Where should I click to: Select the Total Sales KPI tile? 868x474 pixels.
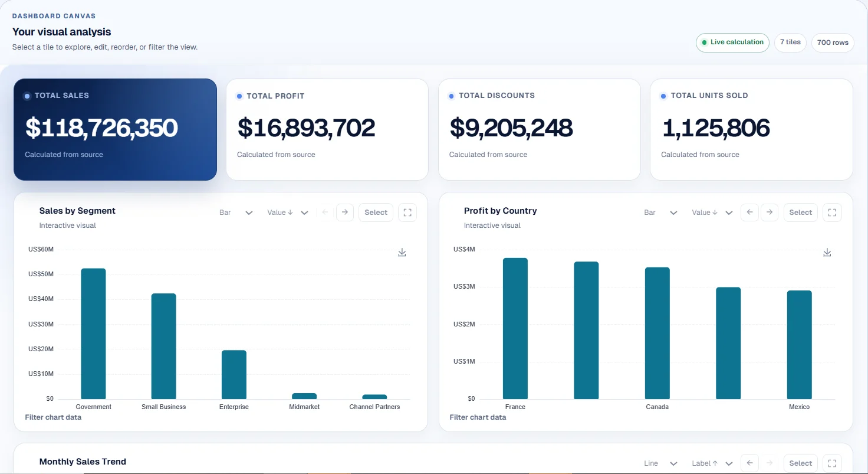115,129
